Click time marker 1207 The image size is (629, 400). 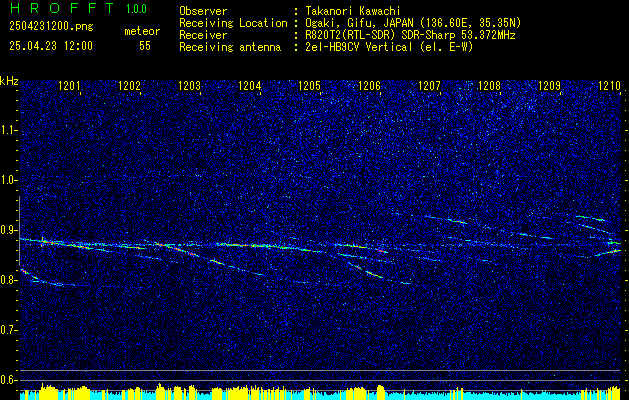coord(429,86)
